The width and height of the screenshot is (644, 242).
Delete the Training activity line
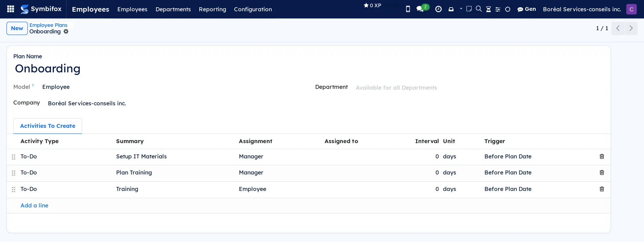(602, 189)
